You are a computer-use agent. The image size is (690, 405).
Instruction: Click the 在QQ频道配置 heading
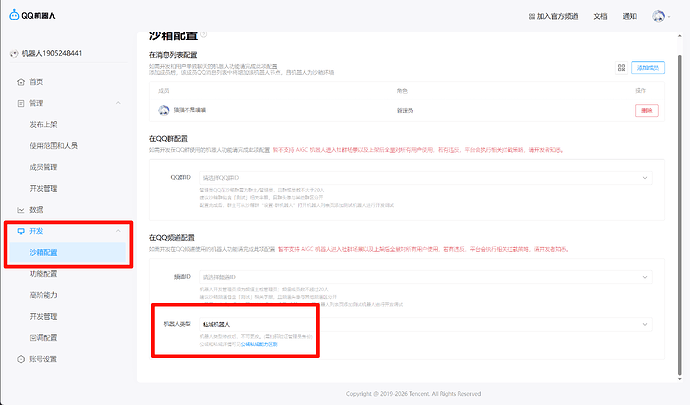pyautogui.click(x=172, y=238)
